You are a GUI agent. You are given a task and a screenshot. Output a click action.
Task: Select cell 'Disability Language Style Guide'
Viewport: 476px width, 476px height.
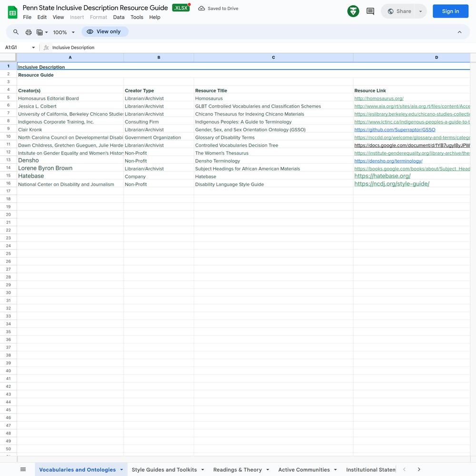click(x=273, y=184)
